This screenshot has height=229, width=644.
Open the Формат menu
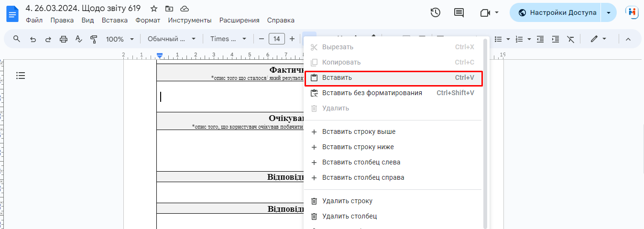coord(147,20)
